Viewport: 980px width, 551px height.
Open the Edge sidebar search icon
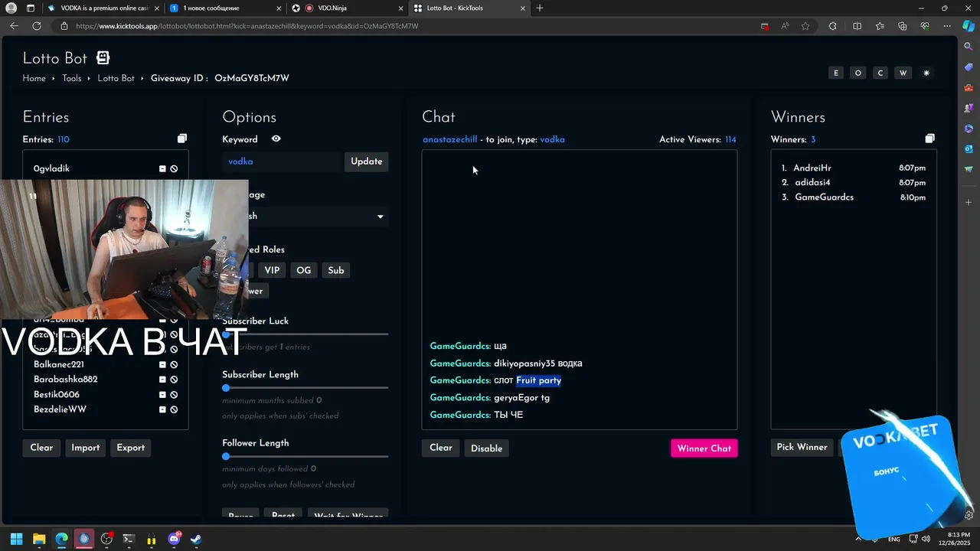click(x=969, y=47)
